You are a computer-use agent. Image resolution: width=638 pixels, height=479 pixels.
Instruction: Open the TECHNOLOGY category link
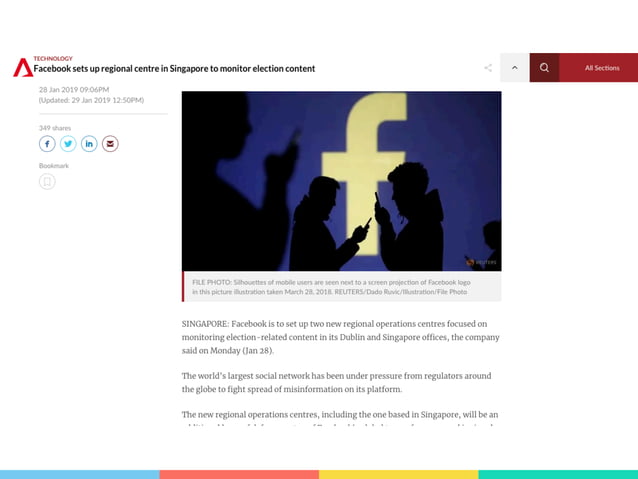click(53, 59)
